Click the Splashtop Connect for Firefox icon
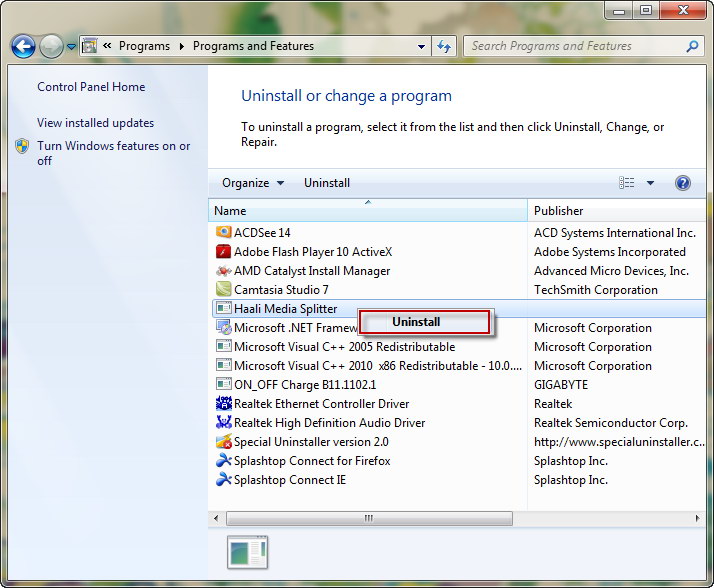Viewport: 714px width, 588px height. click(x=224, y=460)
